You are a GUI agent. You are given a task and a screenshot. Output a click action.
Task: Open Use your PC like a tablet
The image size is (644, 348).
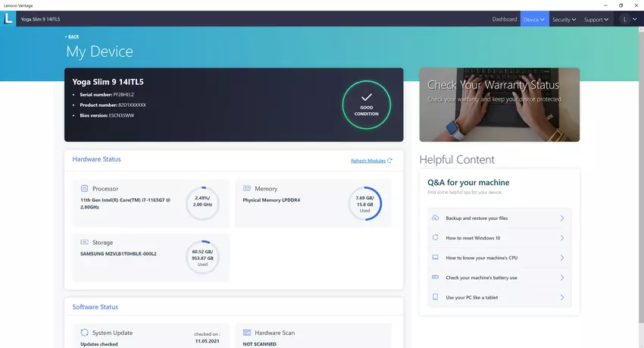click(497, 297)
